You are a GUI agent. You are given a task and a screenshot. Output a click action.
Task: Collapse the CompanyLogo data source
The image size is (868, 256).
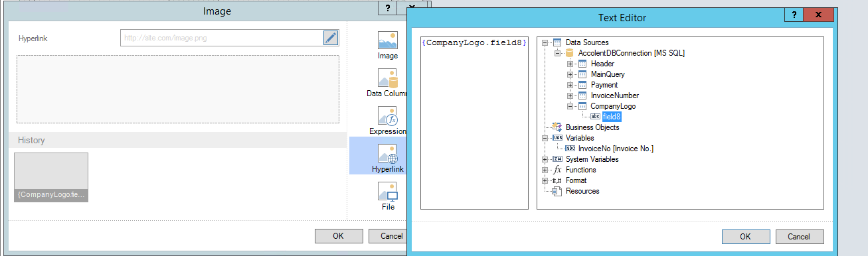pyautogui.click(x=570, y=106)
